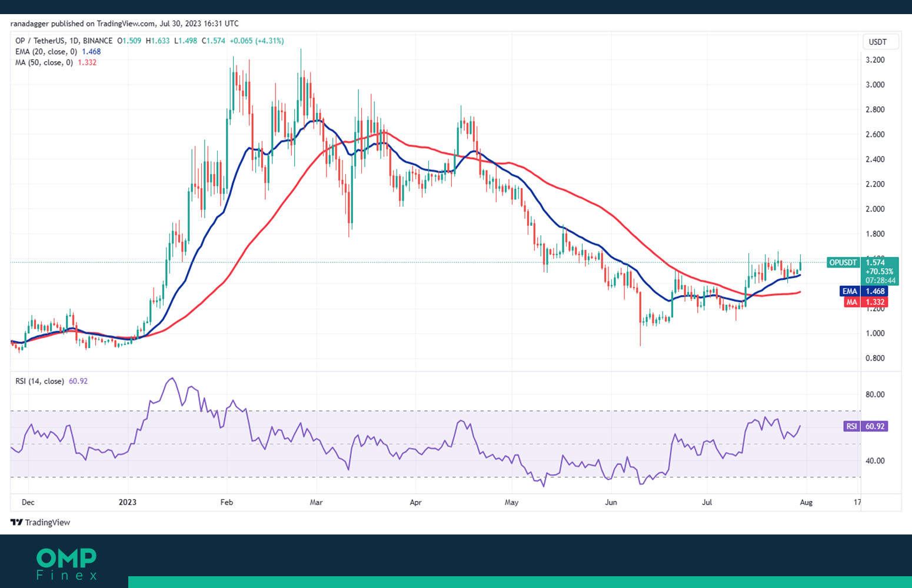Click the MA 1.332 axis label

point(865,302)
